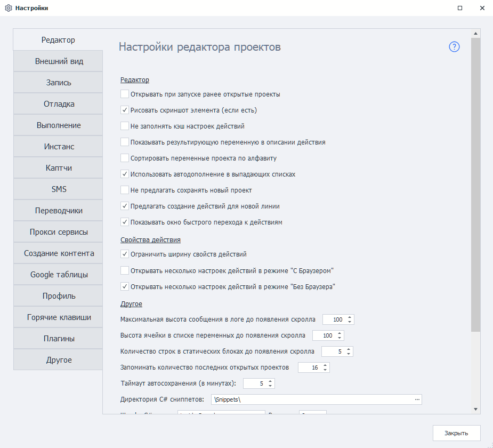This screenshot has height=448, width=493.
Task: Increase autosave timeout minutes spinner
Action: (270, 381)
